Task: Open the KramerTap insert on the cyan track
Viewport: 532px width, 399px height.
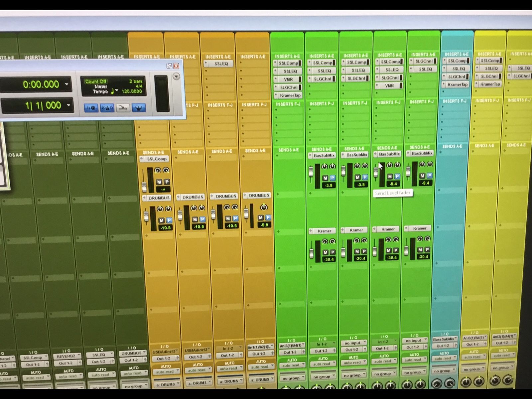Action: (457, 84)
